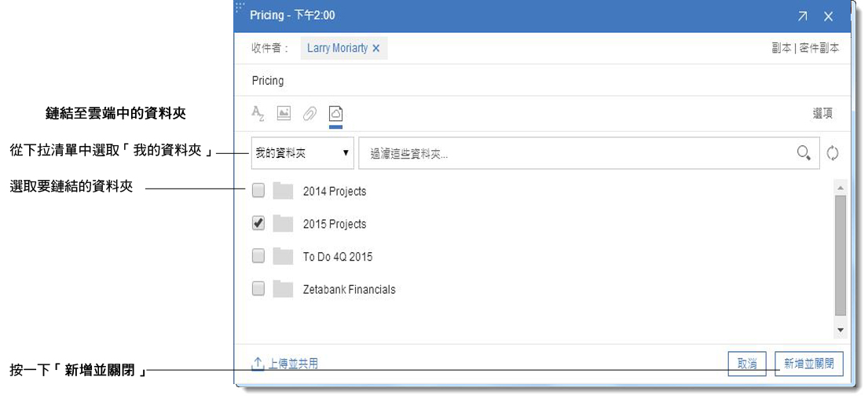Click the 新增並關閉 button
868x399 pixels.
coord(809,364)
